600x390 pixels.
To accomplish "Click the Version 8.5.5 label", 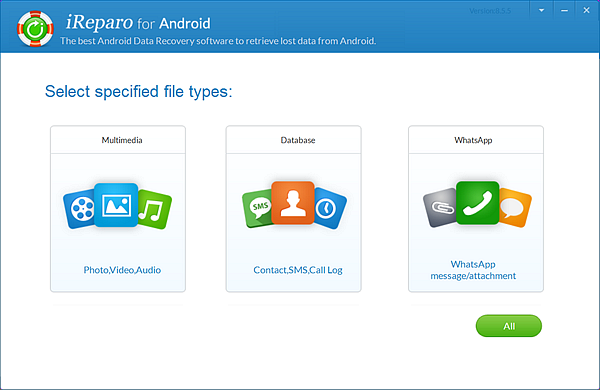I will tap(490, 11).
